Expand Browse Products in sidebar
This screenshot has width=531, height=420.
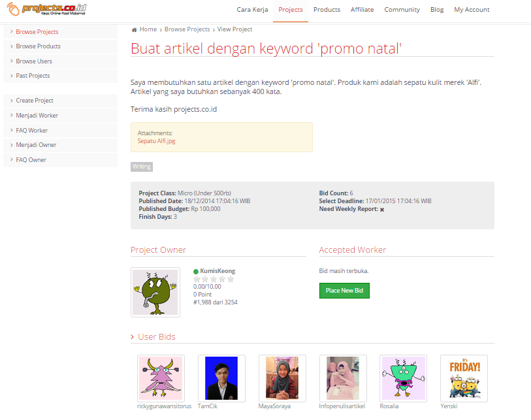click(x=38, y=46)
